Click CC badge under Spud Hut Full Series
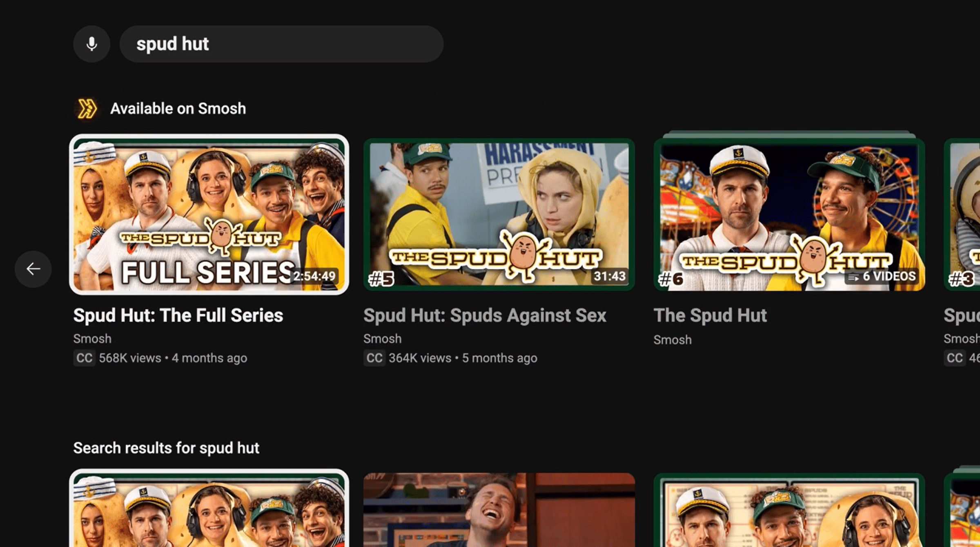Image resolution: width=980 pixels, height=547 pixels. tap(84, 358)
